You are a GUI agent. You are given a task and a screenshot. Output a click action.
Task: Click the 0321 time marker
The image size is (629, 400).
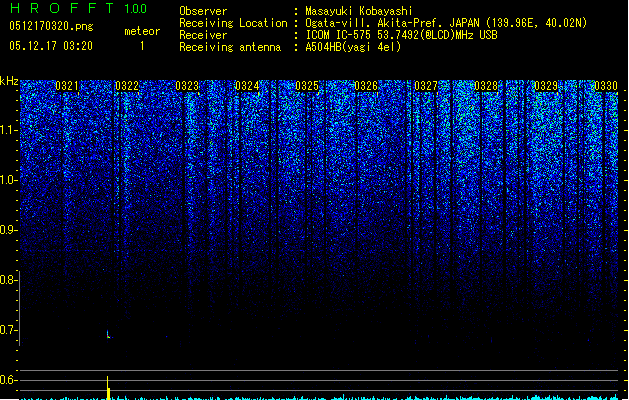pos(67,86)
